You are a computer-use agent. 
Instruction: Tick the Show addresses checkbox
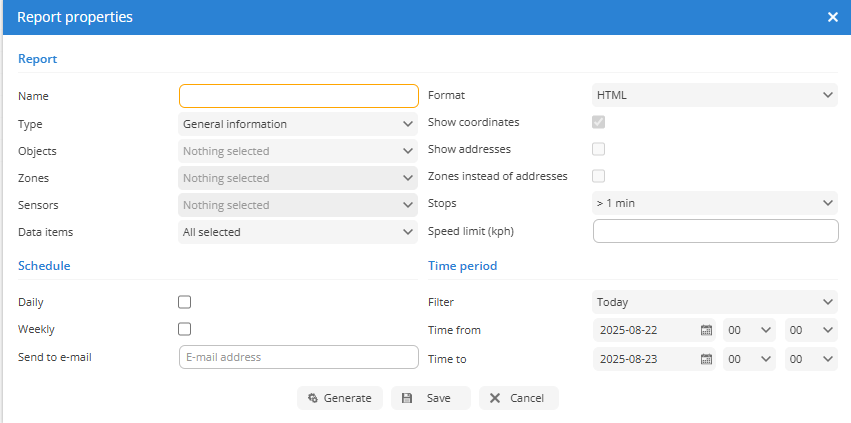[x=599, y=149]
